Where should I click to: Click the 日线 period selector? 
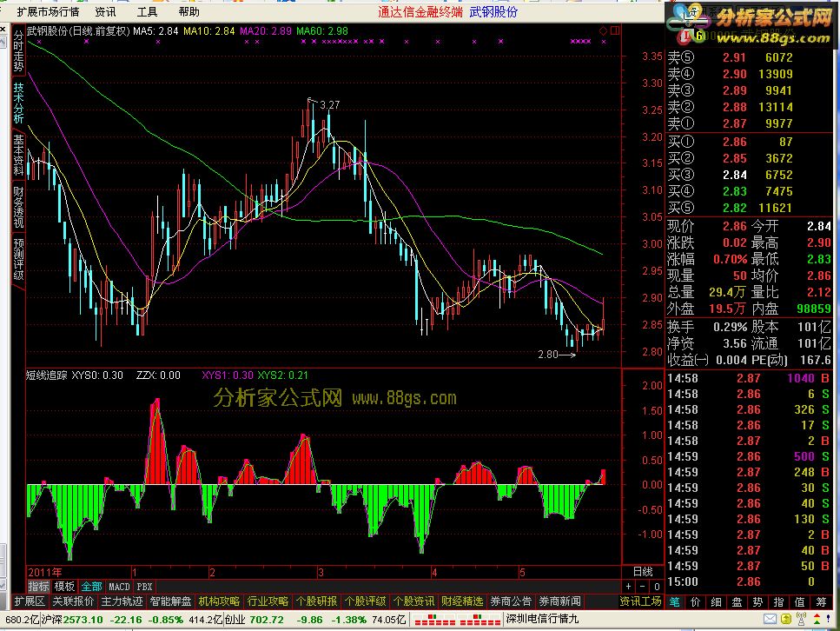point(643,572)
